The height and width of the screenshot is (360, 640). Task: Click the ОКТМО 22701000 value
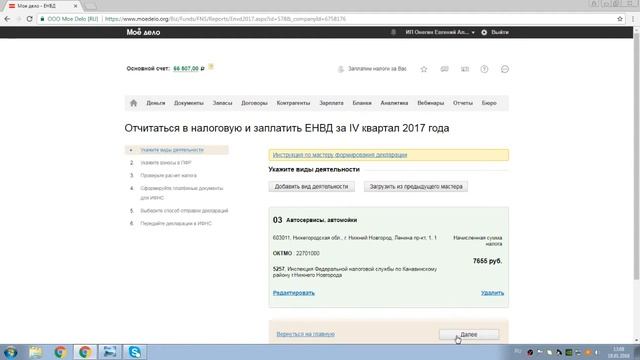point(308,253)
